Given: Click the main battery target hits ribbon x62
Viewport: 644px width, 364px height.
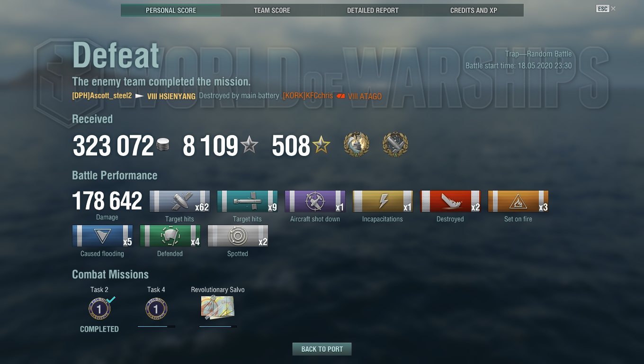Looking at the screenshot, I should [179, 201].
